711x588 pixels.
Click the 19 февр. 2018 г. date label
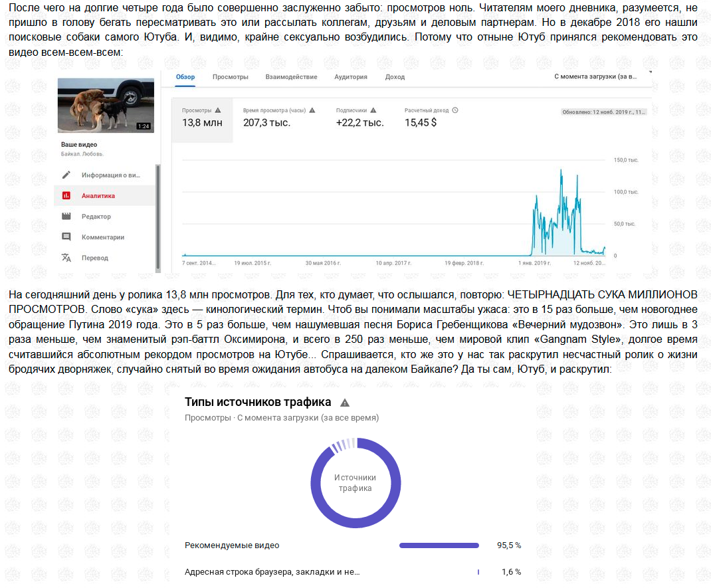464,263
